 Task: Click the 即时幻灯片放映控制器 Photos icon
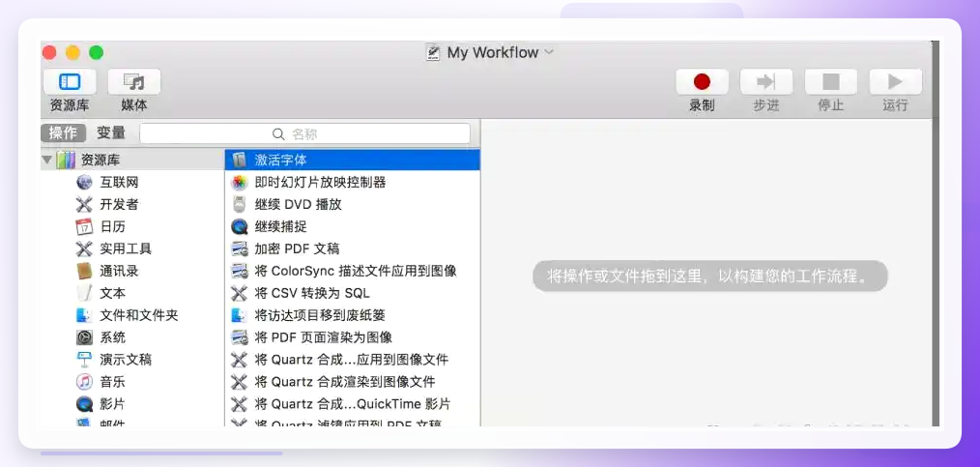pos(240,183)
